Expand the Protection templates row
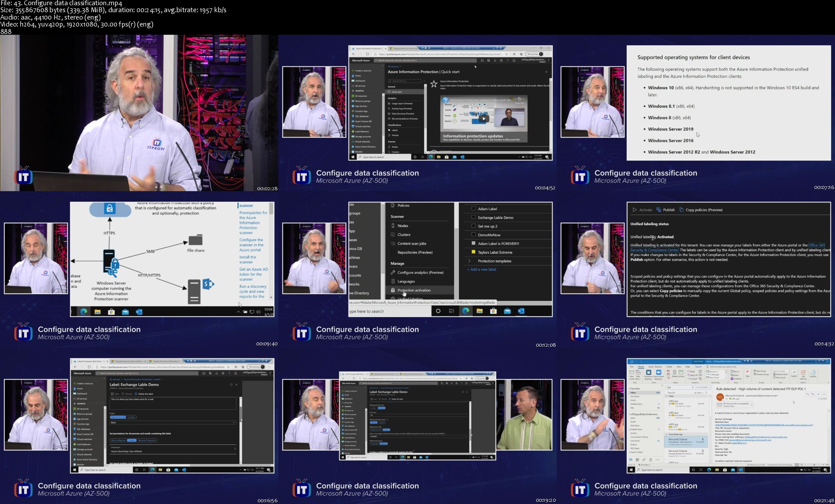 point(508,261)
